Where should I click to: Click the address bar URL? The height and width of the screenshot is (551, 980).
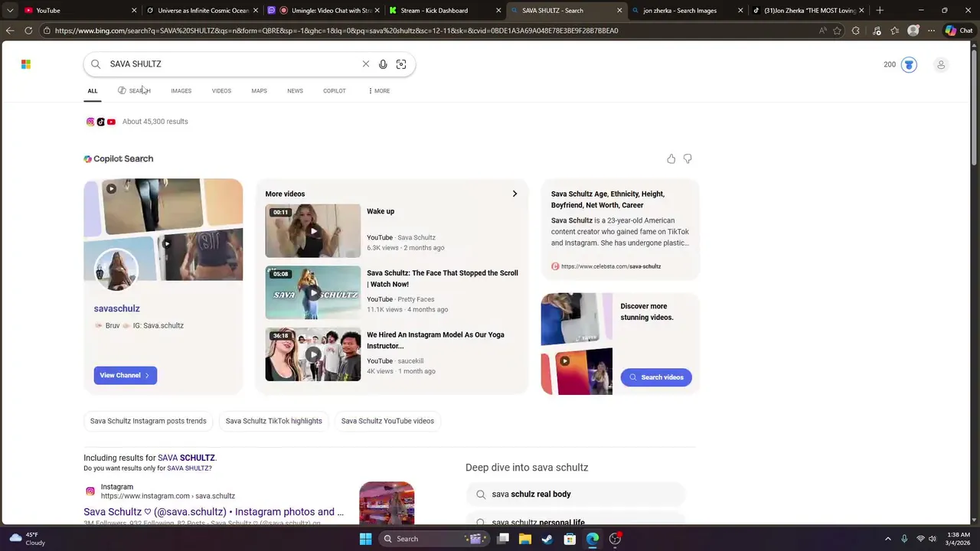[x=336, y=31]
